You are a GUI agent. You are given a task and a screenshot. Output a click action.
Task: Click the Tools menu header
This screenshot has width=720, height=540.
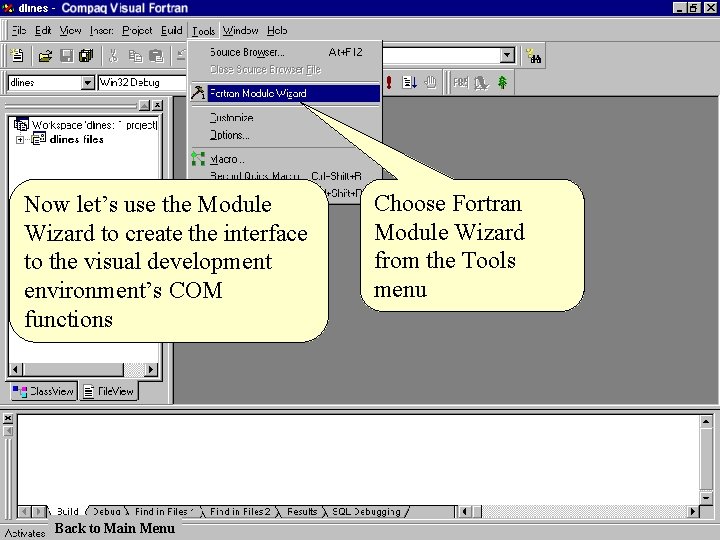click(203, 30)
